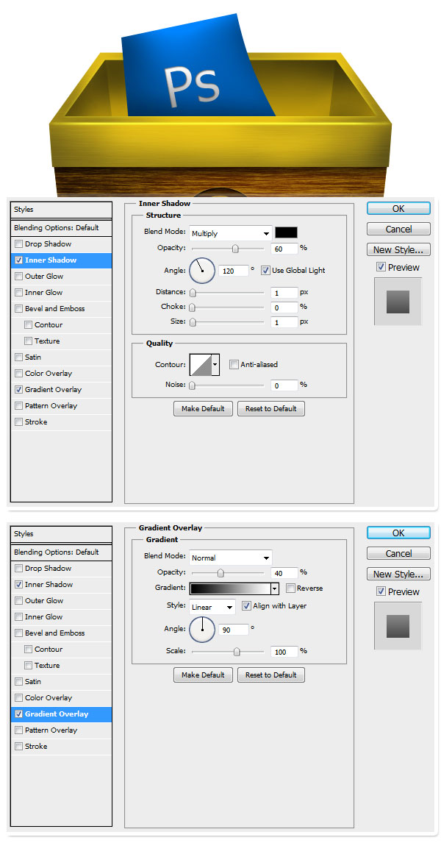
Task: Open Color Overlay in the Gradient Overlay settings dialog
Action: pyautogui.click(x=48, y=698)
